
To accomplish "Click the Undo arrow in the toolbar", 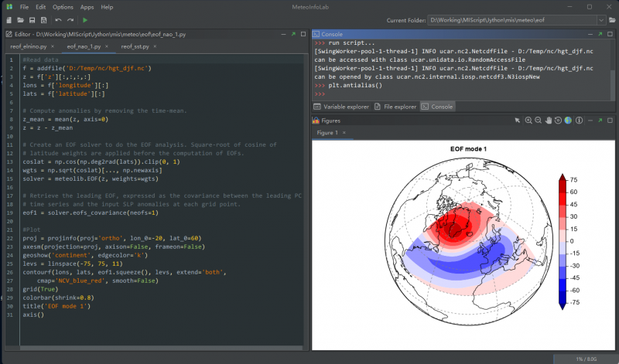I will tap(58, 19).
